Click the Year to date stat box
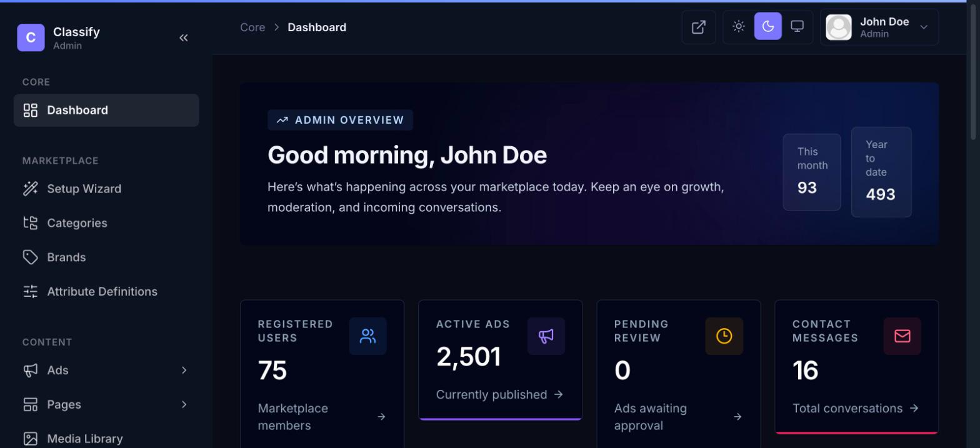The image size is (980, 448). pyautogui.click(x=881, y=172)
